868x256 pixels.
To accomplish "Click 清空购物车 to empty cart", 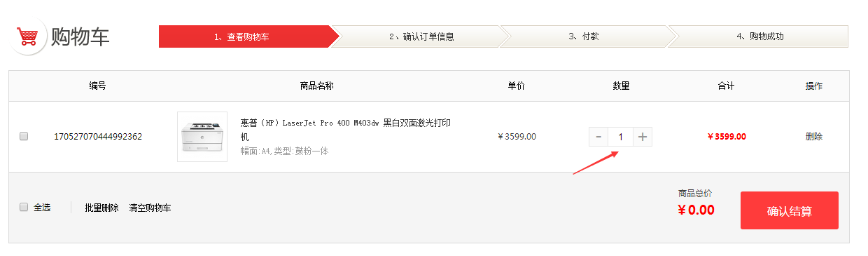I will (150, 208).
